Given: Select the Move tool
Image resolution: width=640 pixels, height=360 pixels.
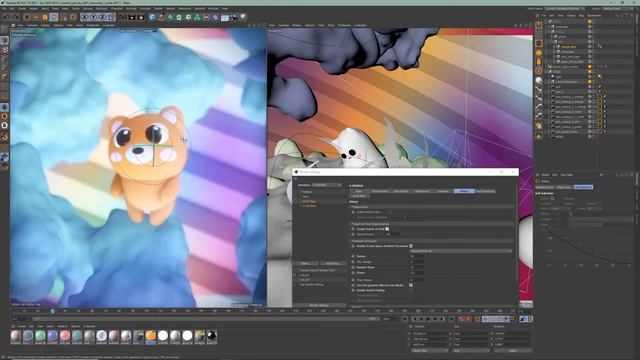Looking at the screenshot, I should click(36, 17).
